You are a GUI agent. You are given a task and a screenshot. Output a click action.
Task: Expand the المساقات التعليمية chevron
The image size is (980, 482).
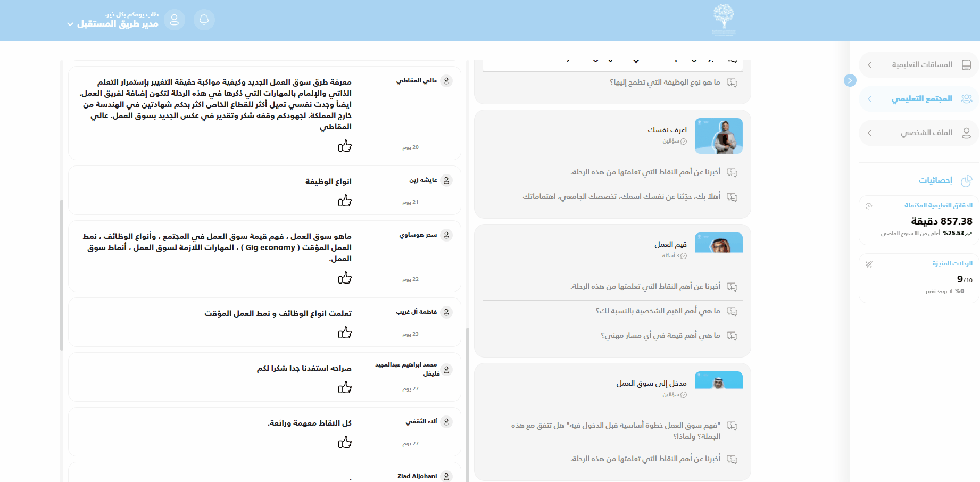coord(869,65)
